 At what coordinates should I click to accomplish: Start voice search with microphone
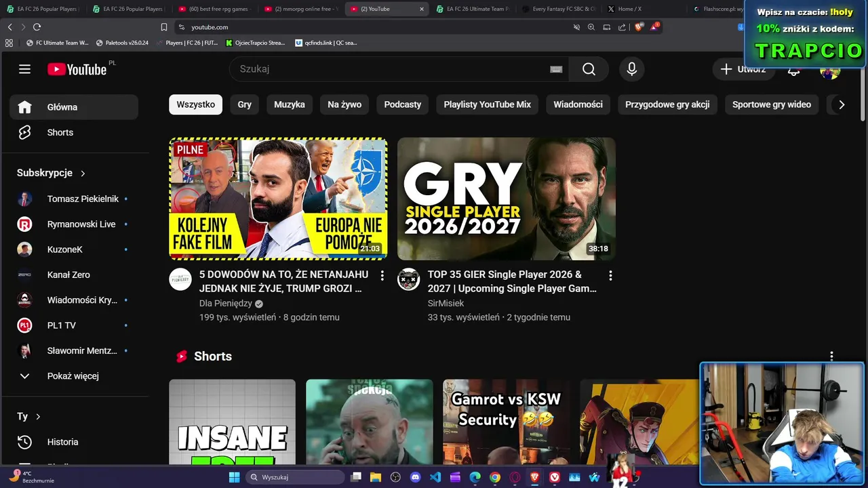[x=631, y=69]
